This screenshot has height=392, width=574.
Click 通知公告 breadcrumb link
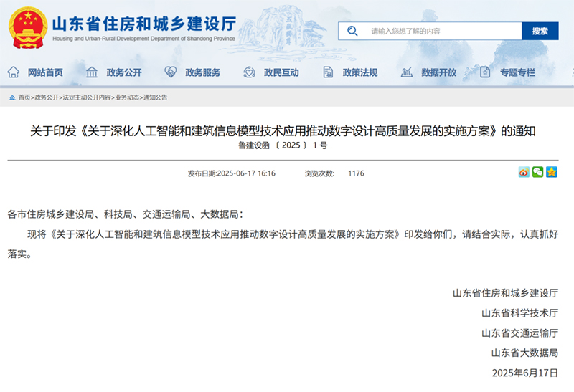[x=156, y=97]
